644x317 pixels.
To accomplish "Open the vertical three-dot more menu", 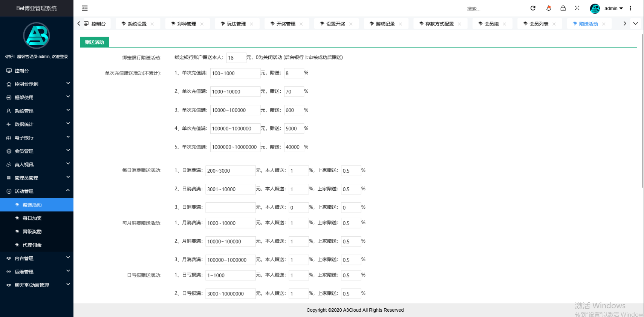I will (x=630, y=8).
